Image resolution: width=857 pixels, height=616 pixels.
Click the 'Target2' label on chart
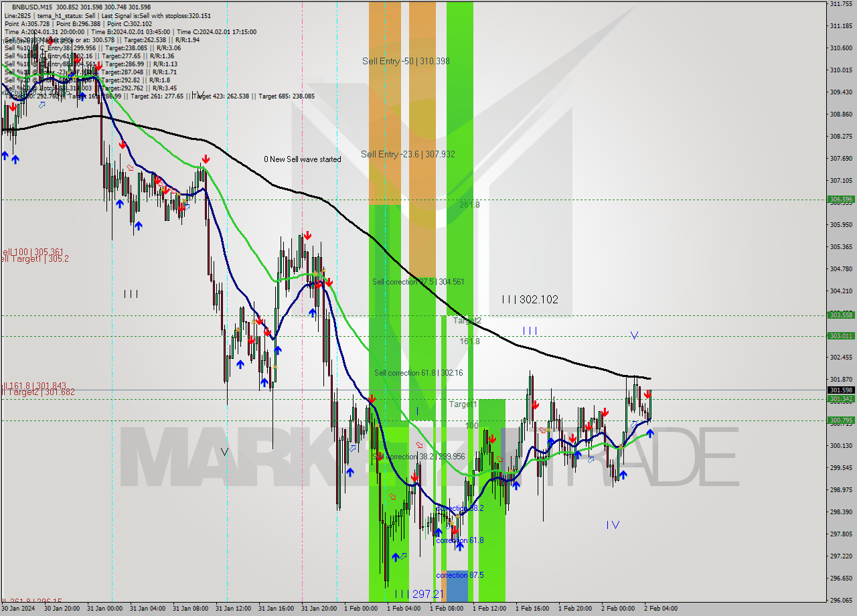[467, 321]
